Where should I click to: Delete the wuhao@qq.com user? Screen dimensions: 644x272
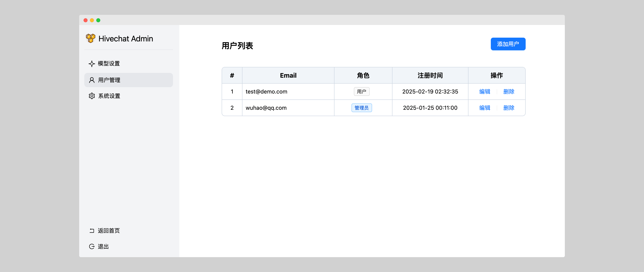pos(508,108)
